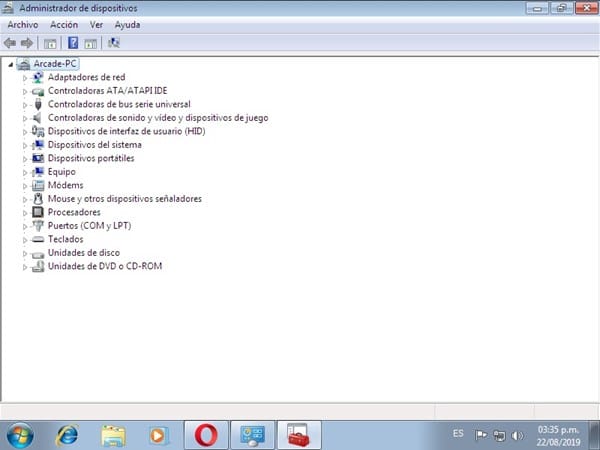Click the Back arrow toolbar icon
The height and width of the screenshot is (450, 600).
pos(10,43)
